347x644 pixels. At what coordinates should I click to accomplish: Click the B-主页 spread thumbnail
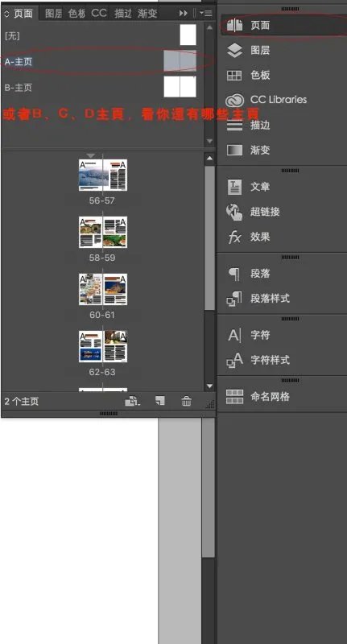click(x=180, y=87)
